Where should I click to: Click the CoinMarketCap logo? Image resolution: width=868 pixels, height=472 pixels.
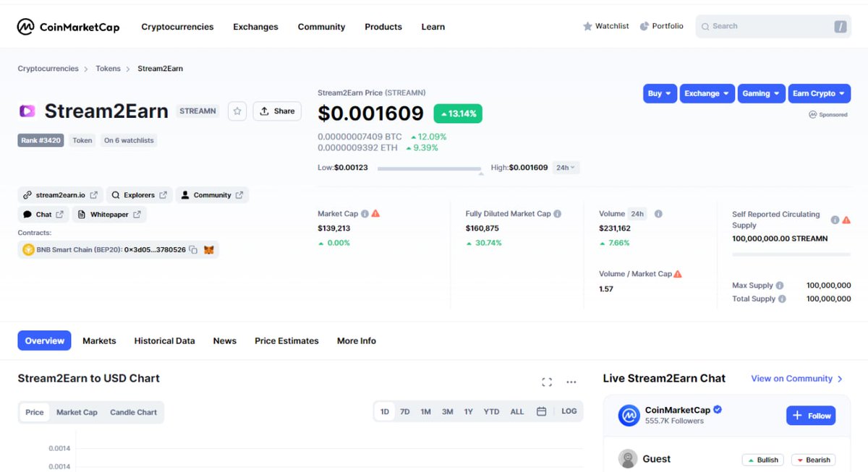[68, 27]
